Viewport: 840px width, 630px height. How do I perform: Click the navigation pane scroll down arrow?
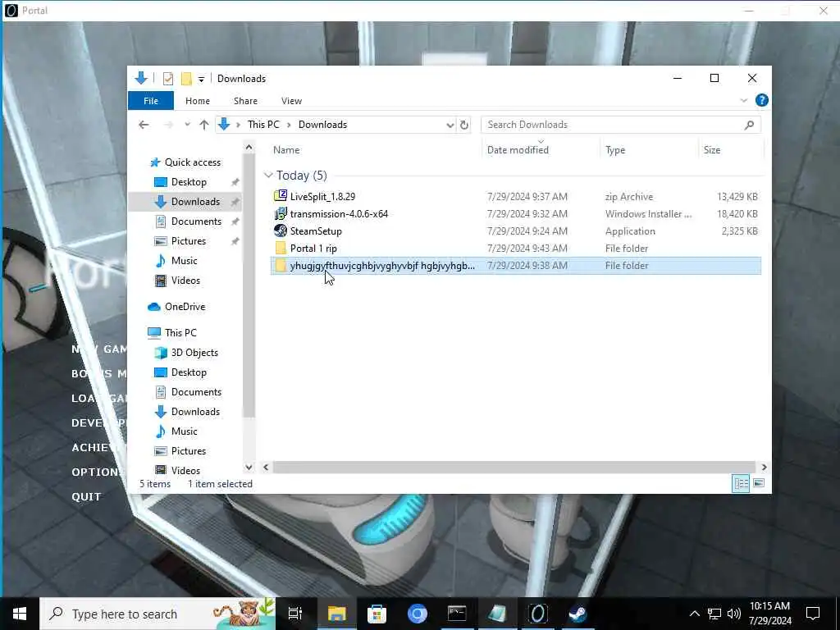[x=249, y=467]
